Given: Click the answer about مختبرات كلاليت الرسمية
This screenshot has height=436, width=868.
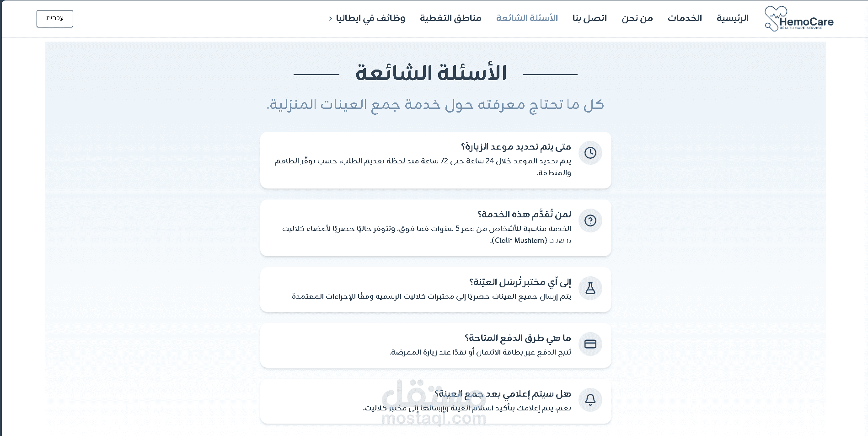Looking at the screenshot, I should (x=430, y=297).
